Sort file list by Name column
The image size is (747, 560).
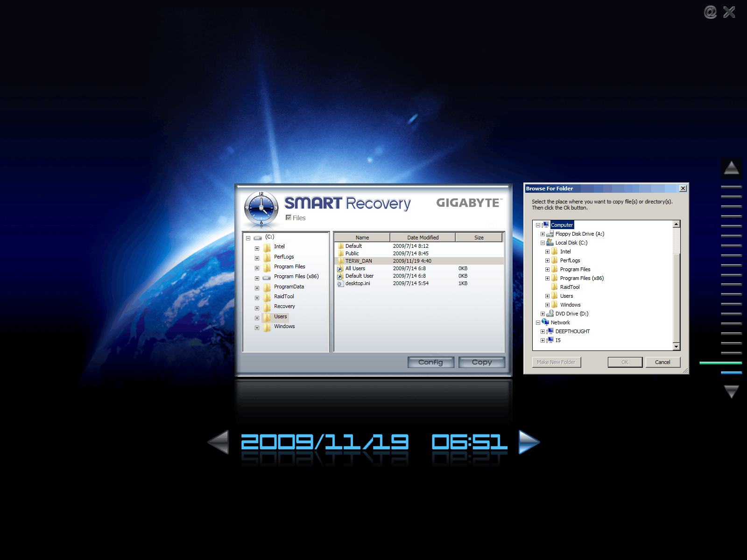362,238
